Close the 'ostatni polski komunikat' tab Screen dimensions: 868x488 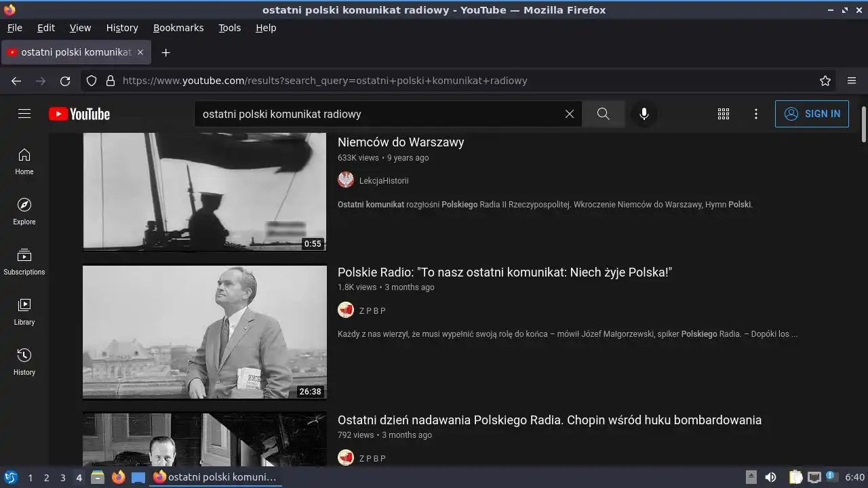140,52
